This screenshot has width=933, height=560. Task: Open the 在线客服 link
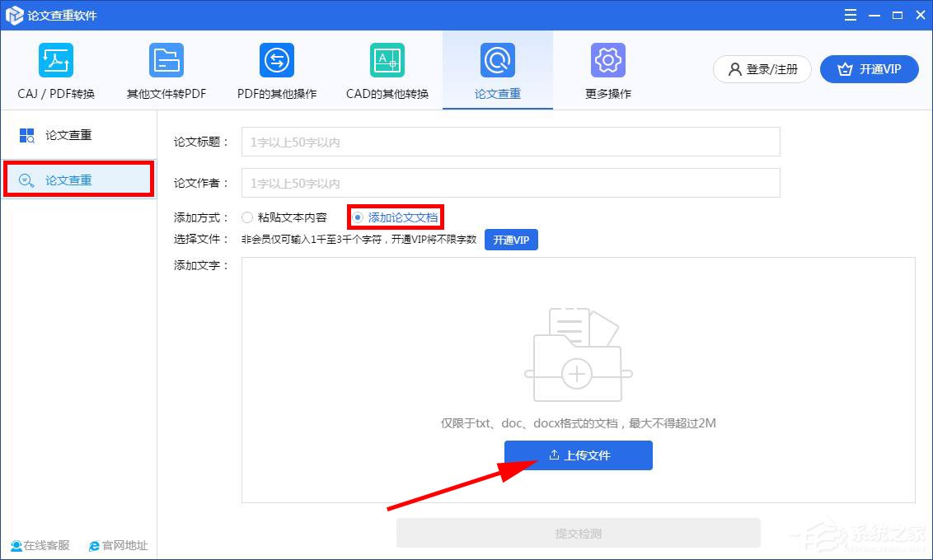[x=40, y=545]
